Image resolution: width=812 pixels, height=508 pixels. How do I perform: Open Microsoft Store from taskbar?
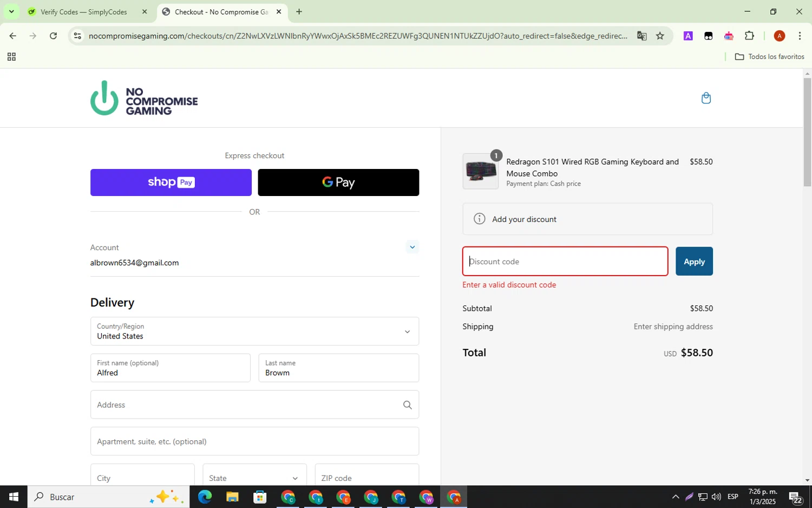[260, 497]
